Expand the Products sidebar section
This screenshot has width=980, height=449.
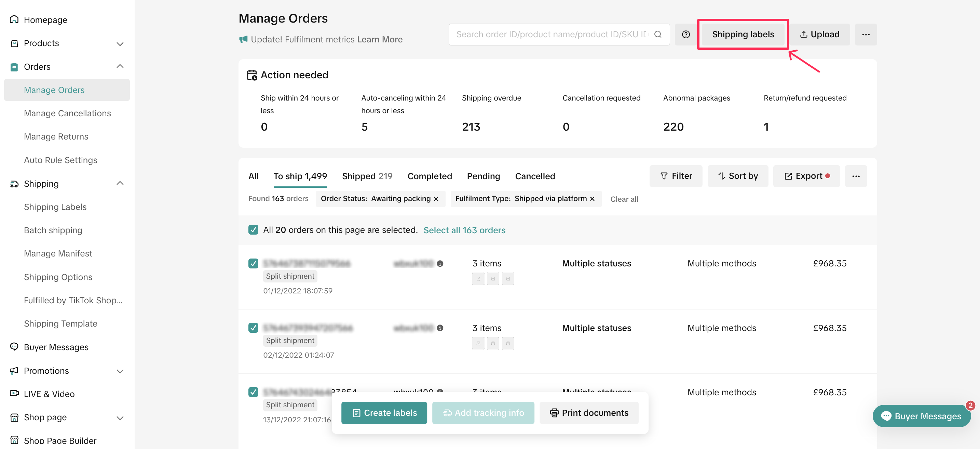pyautogui.click(x=120, y=43)
